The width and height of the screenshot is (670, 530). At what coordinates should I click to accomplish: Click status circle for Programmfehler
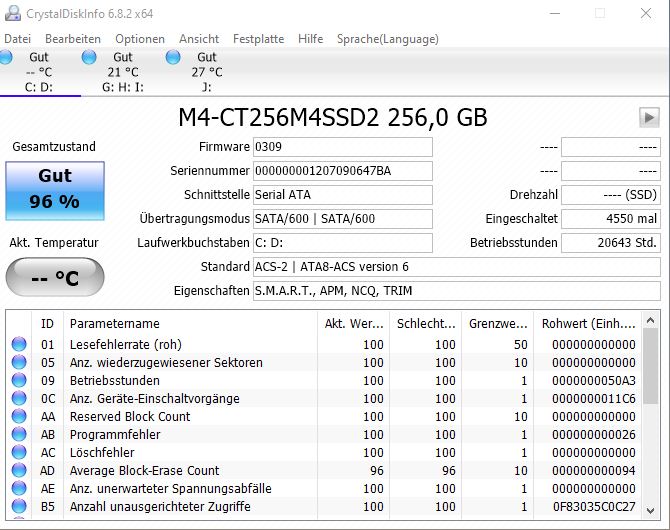click(19, 434)
